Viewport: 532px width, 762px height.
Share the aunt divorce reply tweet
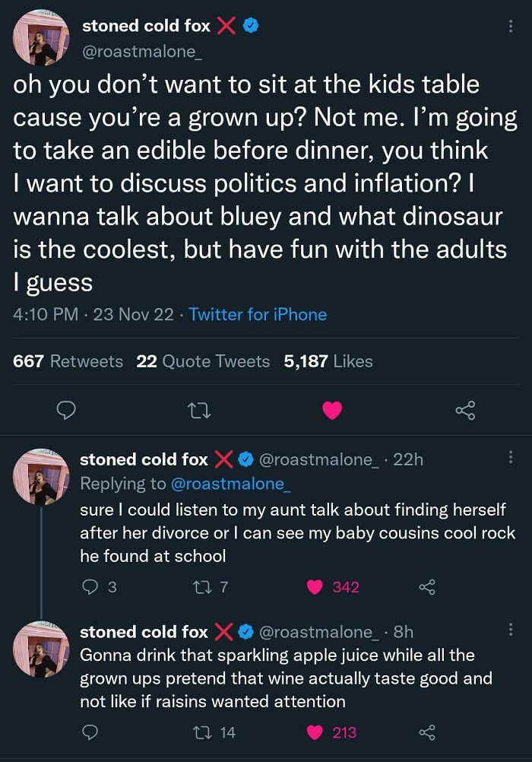point(426,587)
